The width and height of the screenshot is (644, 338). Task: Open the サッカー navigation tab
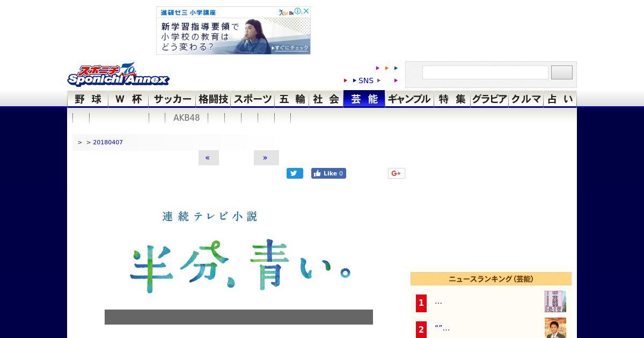click(173, 99)
